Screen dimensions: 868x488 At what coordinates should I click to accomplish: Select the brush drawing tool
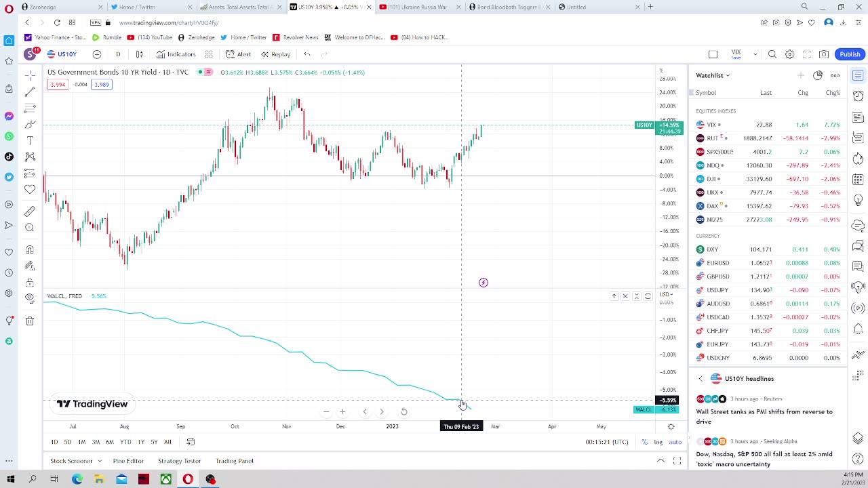30,124
